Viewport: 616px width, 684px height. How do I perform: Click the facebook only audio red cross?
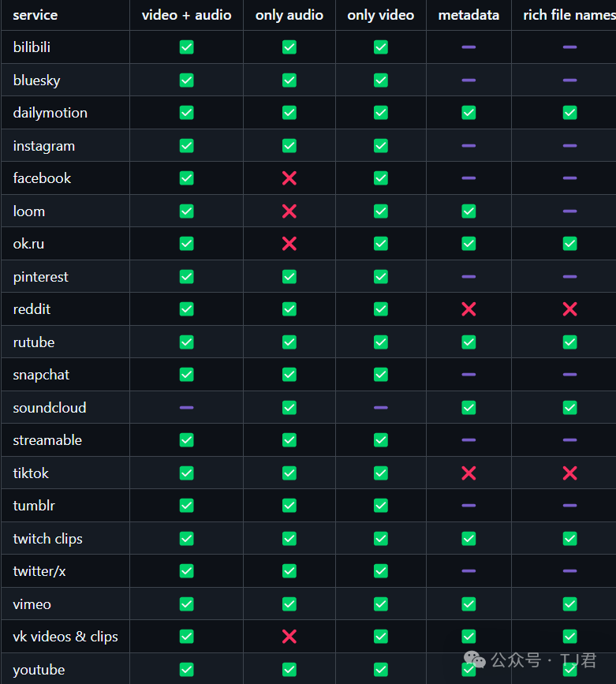[x=289, y=178]
